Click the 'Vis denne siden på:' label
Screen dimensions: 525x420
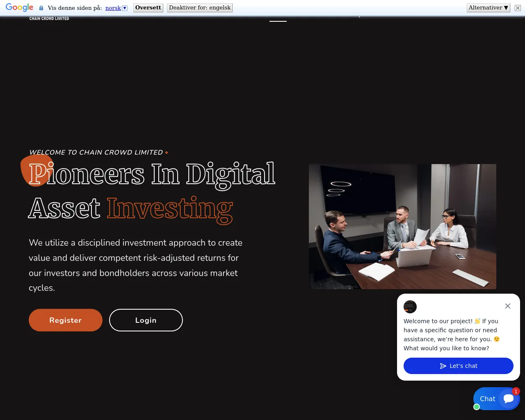(x=75, y=8)
